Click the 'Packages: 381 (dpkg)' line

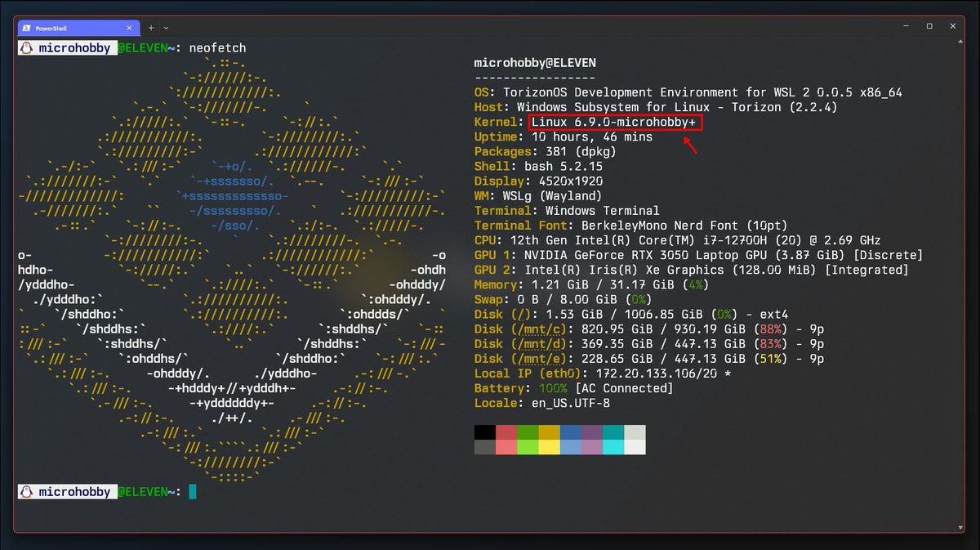pos(546,152)
